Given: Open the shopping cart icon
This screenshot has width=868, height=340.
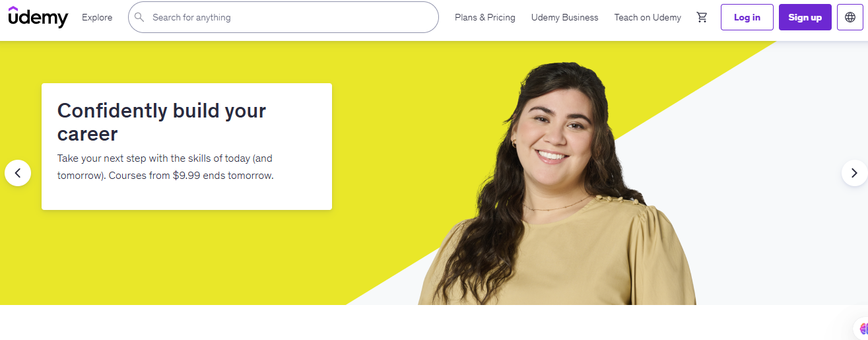Looking at the screenshot, I should [702, 17].
